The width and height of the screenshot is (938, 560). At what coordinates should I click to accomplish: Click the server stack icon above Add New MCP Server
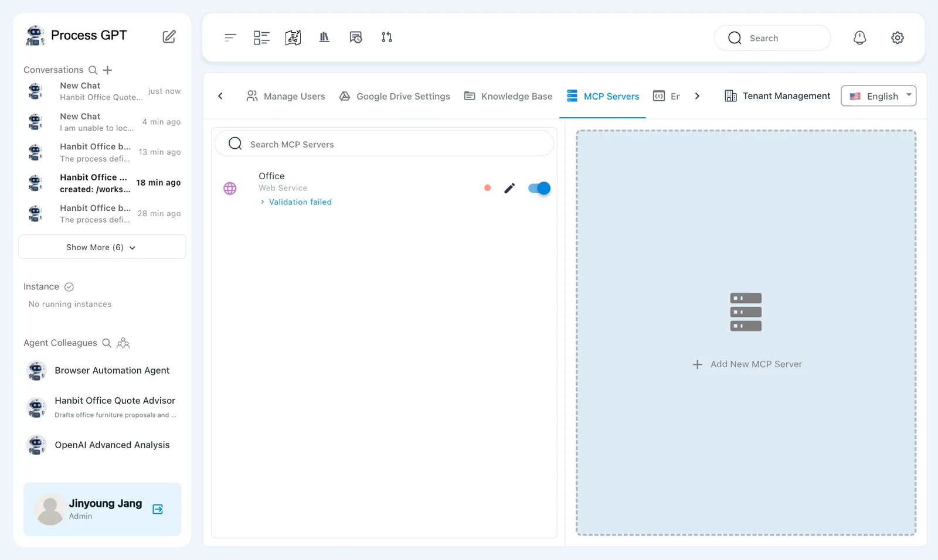pos(746,312)
